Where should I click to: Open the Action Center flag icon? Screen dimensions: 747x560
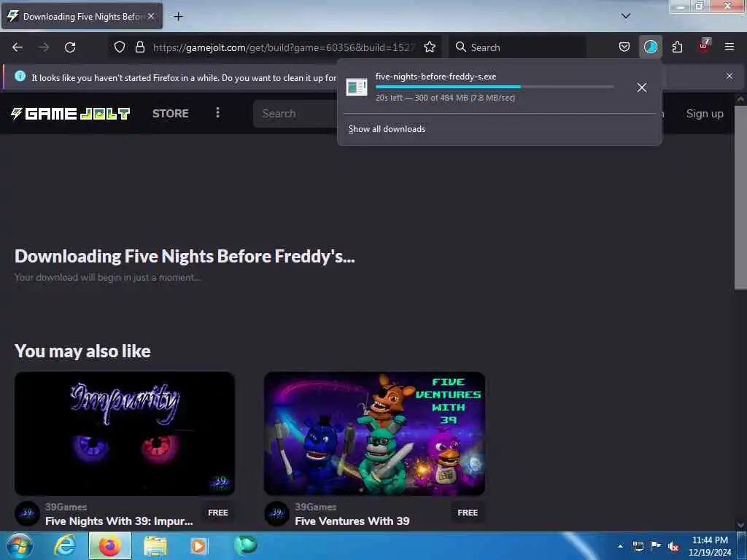[656, 545]
